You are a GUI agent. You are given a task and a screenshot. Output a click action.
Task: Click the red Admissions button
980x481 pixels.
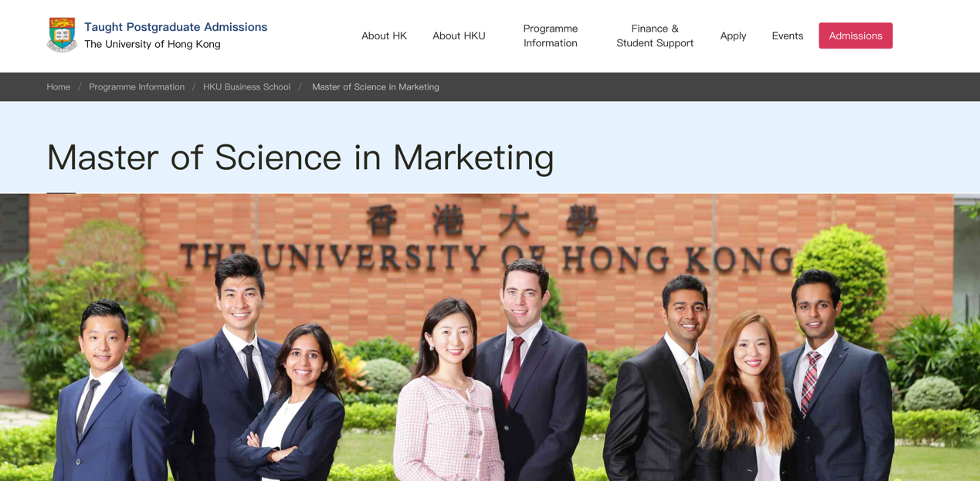[x=855, y=36]
